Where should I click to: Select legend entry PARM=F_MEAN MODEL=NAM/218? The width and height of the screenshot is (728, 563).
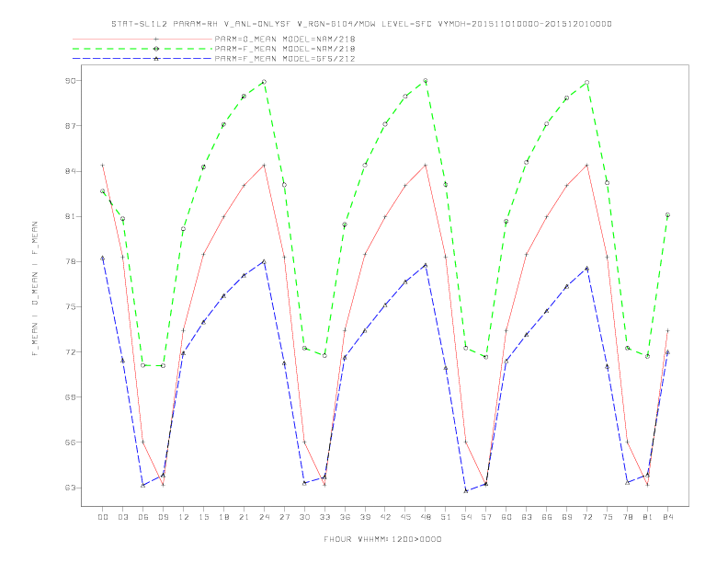coord(285,49)
